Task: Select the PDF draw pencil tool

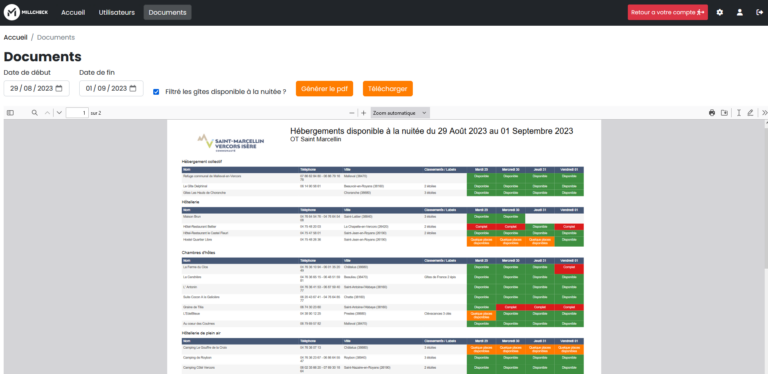Action: click(750, 113)
